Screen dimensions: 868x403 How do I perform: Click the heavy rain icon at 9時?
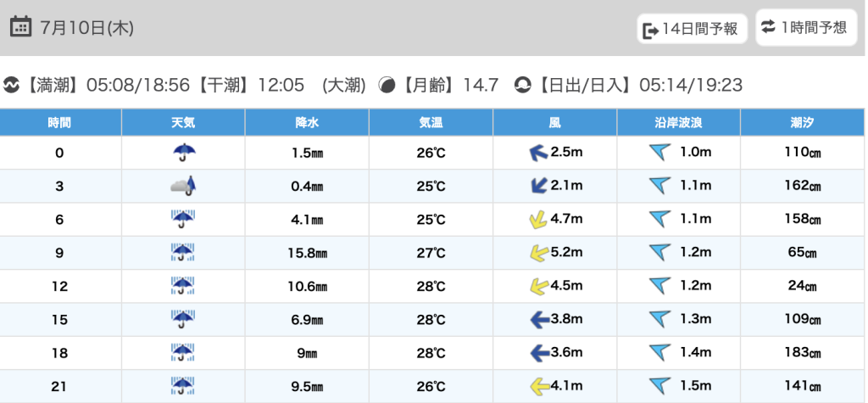183,253
